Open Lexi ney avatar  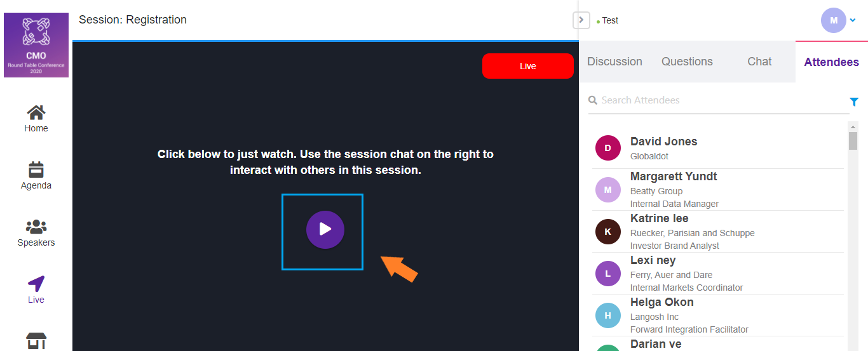[607, 274]
